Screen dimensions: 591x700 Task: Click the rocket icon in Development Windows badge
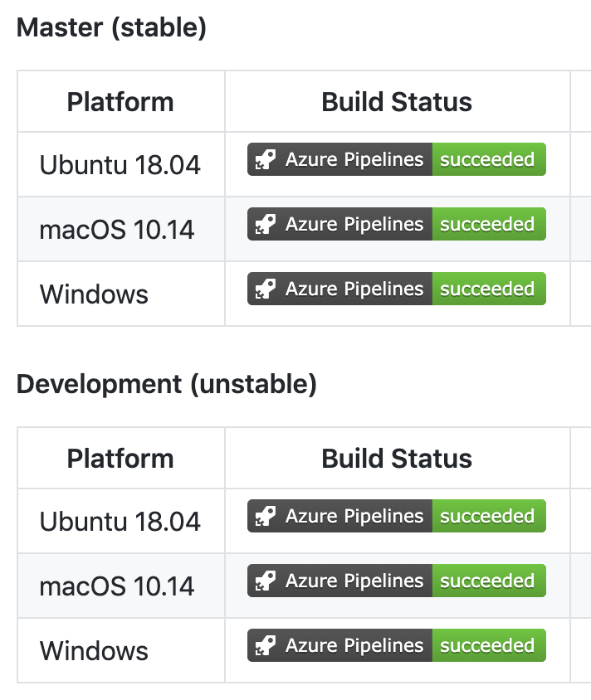tap(266, 646)
